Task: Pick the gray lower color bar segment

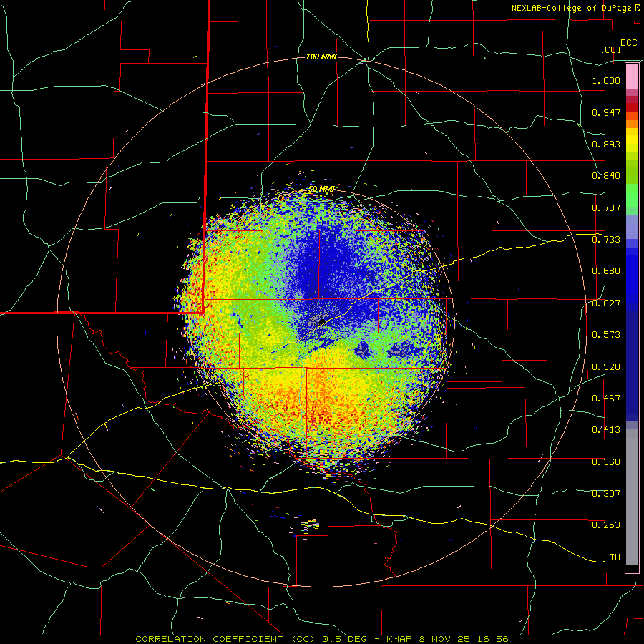Action: pyautogui.click(x=632, y=497)
